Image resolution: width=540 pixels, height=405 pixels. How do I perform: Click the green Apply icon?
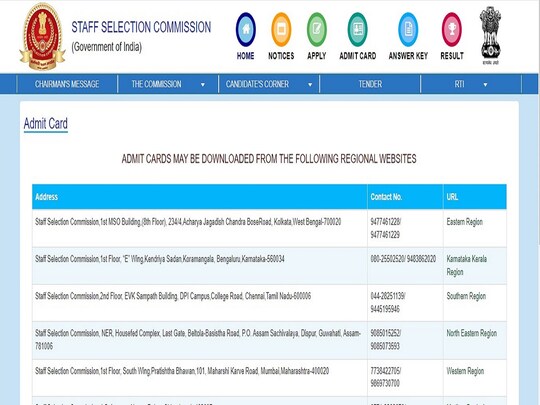click(x=316, y=29)
